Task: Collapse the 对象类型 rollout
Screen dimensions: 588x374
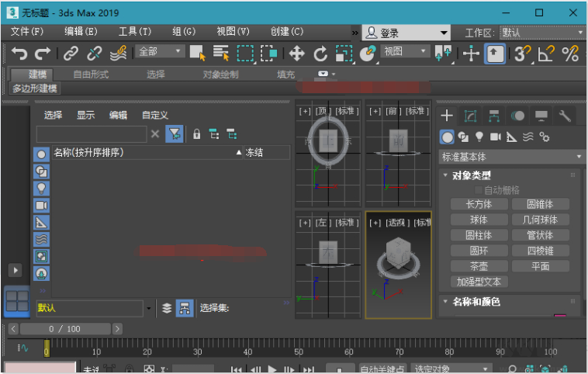Action: 472,175
